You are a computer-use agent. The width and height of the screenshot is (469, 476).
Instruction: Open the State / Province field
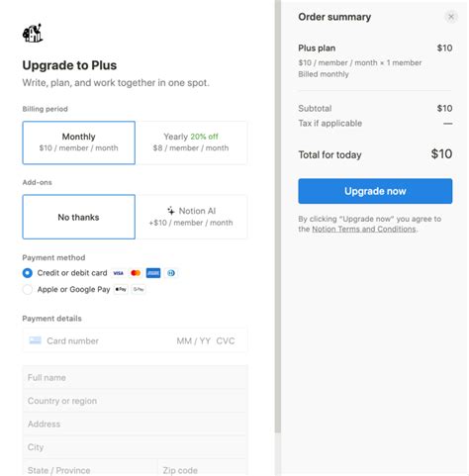click(90, 470)
